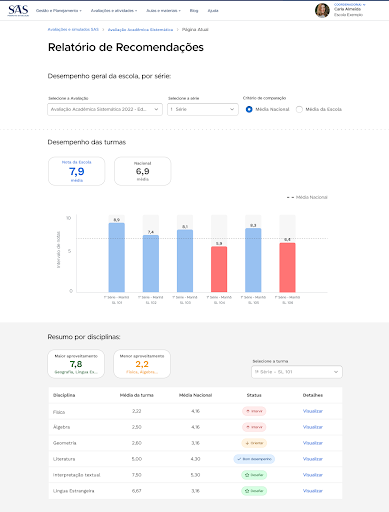Open the Avaliações e atividades menu
The width and height of the screenshot is (389, 512).
(x=114, y=11)
